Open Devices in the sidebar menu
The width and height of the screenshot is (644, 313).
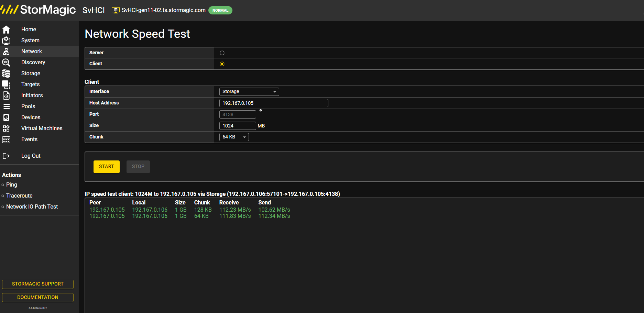click(31, 118)
